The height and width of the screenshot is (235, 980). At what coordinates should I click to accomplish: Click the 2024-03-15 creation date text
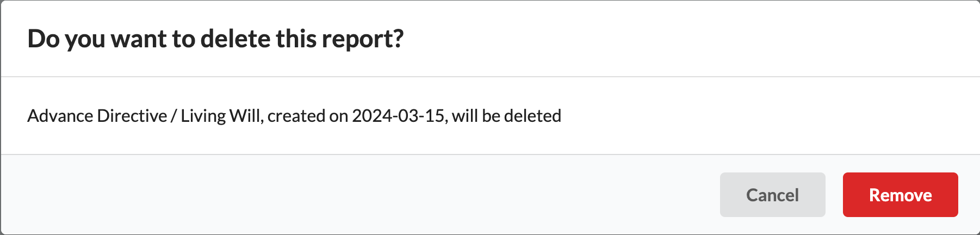398,116
